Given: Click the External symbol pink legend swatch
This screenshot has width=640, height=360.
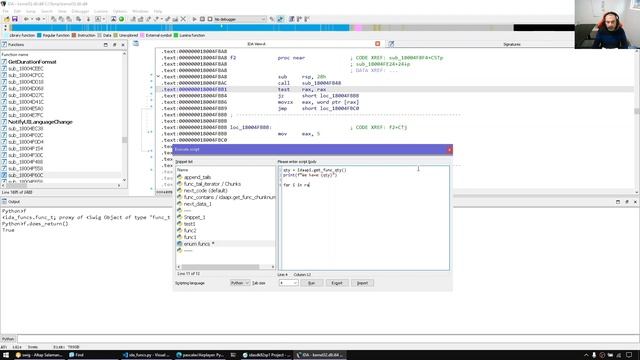Looking at the screenshot, I should (142, 36).
